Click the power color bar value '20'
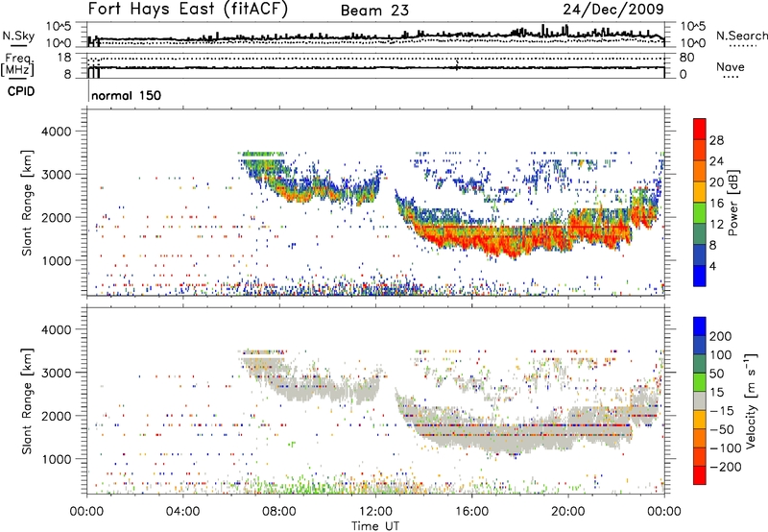The image size is (768, 532). click(716, 182)
